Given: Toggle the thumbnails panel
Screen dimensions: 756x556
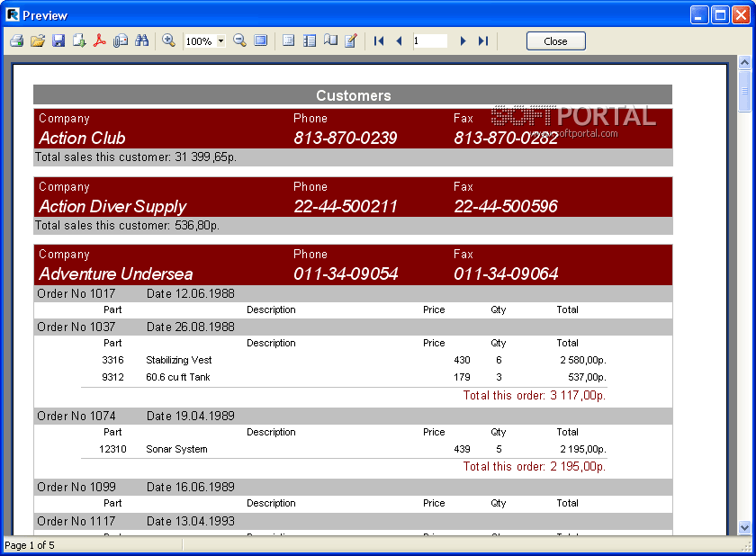Looking at the screenshot, I should [310, 41].
